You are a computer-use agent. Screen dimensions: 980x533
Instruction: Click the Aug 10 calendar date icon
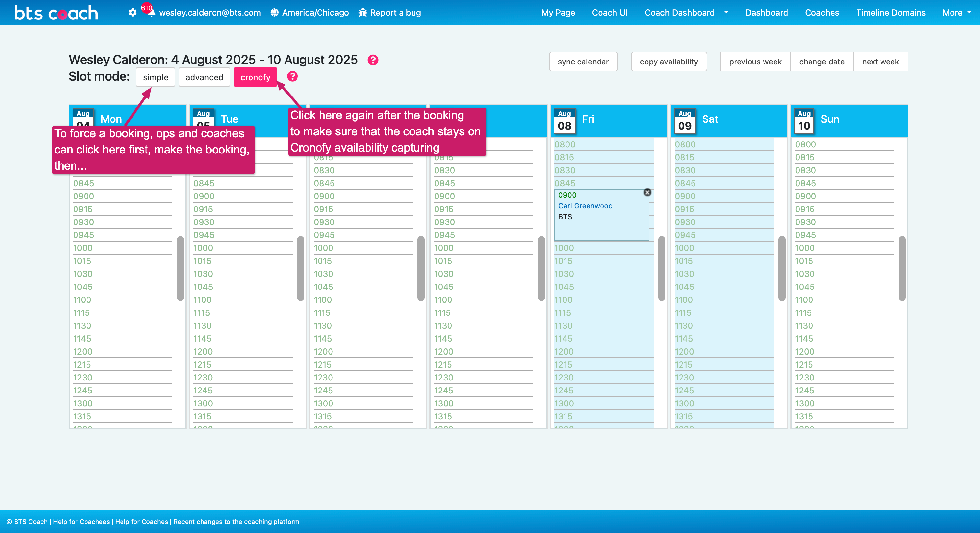tap(804, 122)
